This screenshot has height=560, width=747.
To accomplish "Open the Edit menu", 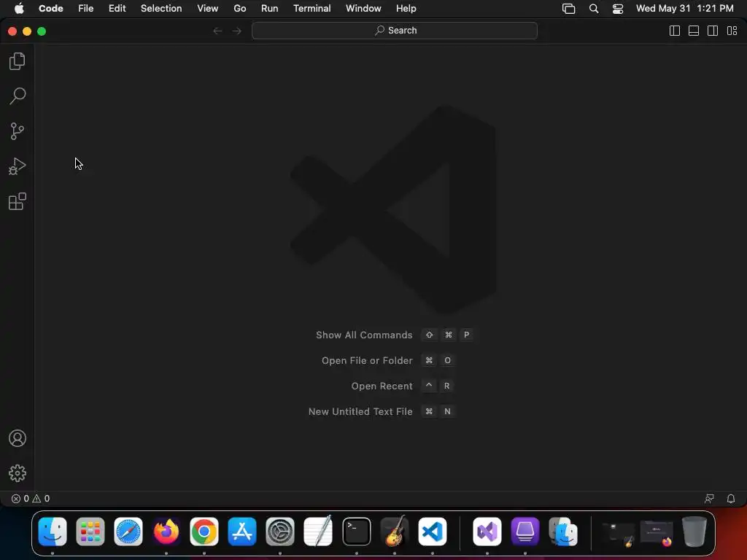I will coord(117,9).
